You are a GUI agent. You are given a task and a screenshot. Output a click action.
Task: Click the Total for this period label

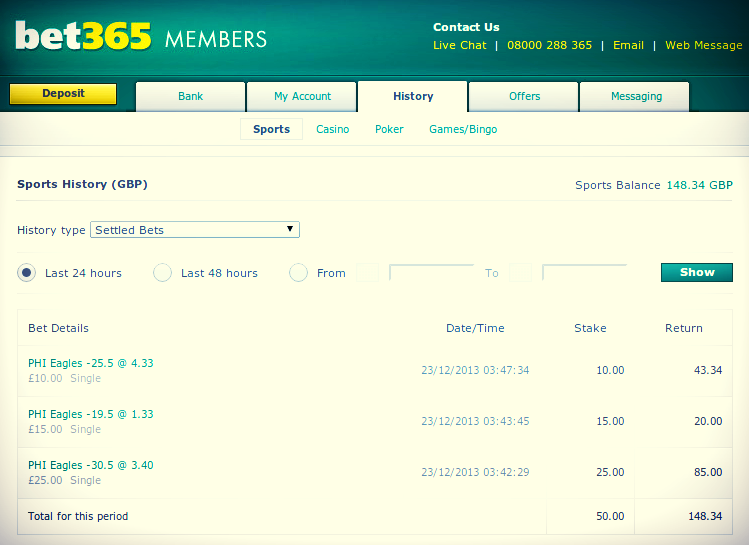[x=78, y=516]
